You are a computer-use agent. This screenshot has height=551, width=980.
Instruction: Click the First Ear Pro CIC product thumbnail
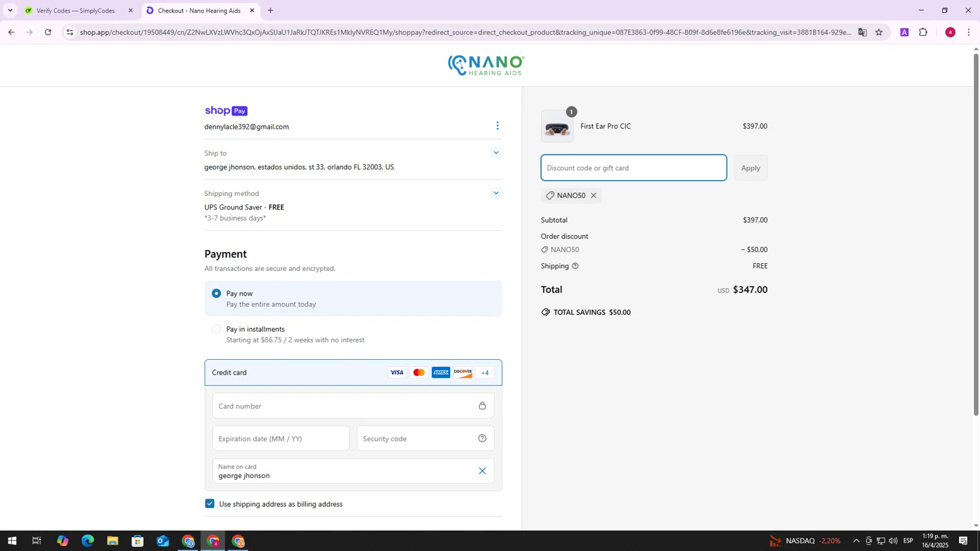pos(557,127)
